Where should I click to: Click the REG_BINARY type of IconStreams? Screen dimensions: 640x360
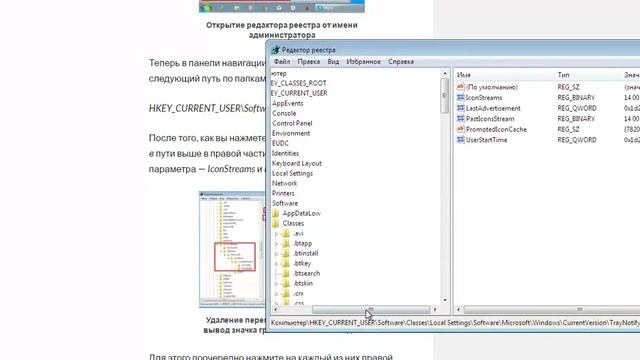tap(576, 98)
